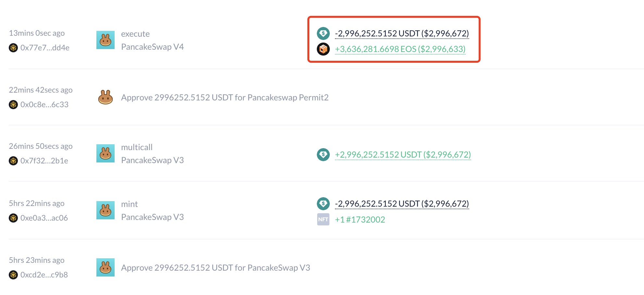Open the +2,996,252.5152 USDT link in multicall row
This screenshot has height=295, width=644.
[402, 155]
